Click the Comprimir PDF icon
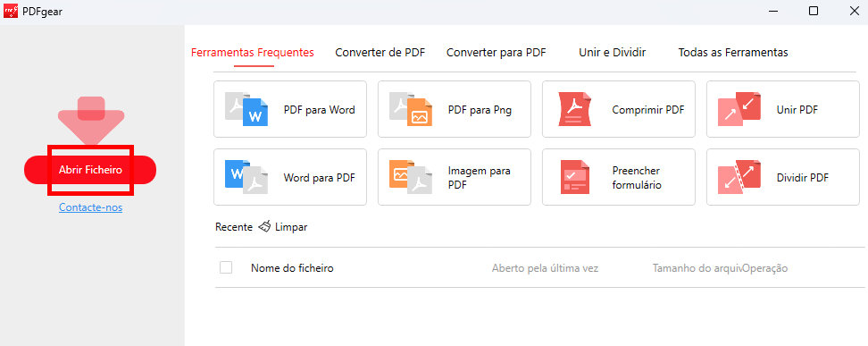Image resolution: width=868 pixels, height=346 pixels. 575,109
